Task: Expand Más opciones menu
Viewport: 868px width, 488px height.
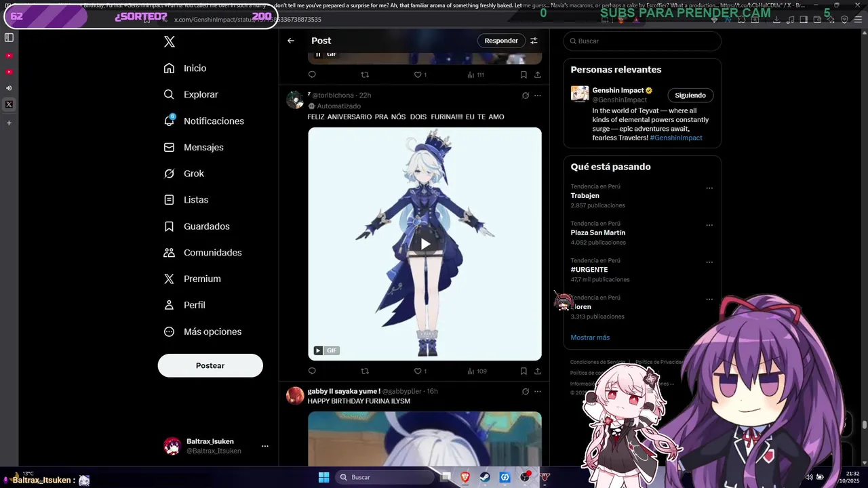Action: coord(203,332)
